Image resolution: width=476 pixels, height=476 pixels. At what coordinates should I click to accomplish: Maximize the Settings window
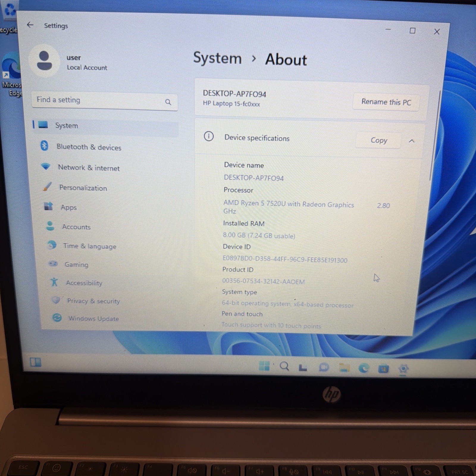tap(412, 30)
